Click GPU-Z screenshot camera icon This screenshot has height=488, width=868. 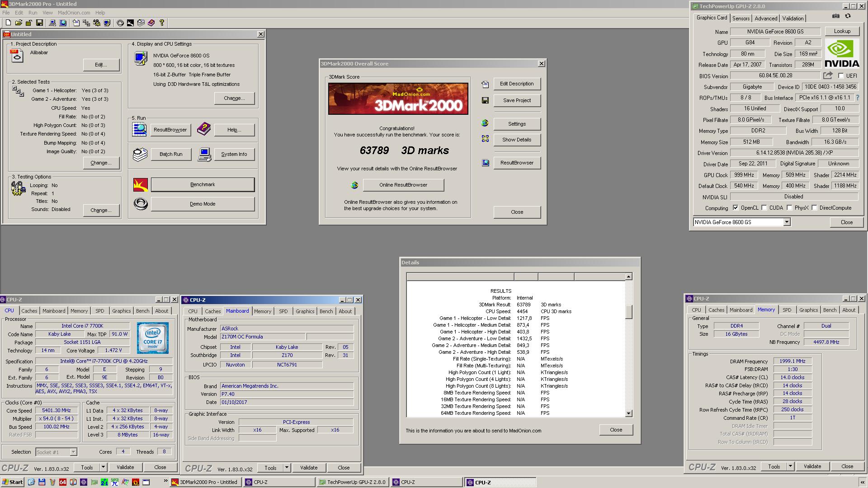(836, 16)
